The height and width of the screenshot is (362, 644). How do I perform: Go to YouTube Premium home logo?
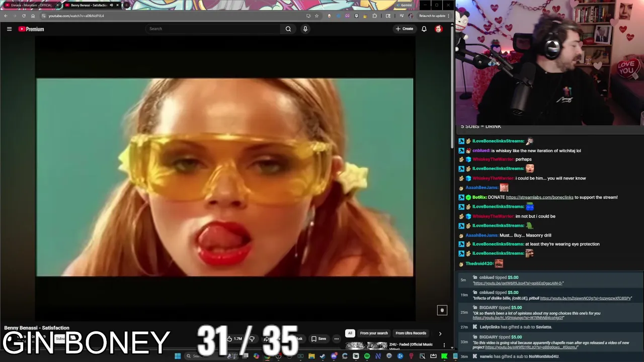31,29
